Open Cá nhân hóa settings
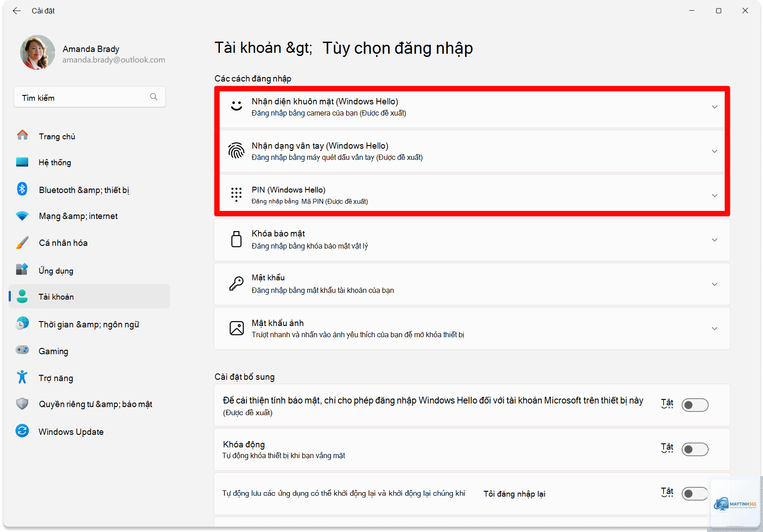The height and width of the screenshot is (532, 763). click(90, 243)
